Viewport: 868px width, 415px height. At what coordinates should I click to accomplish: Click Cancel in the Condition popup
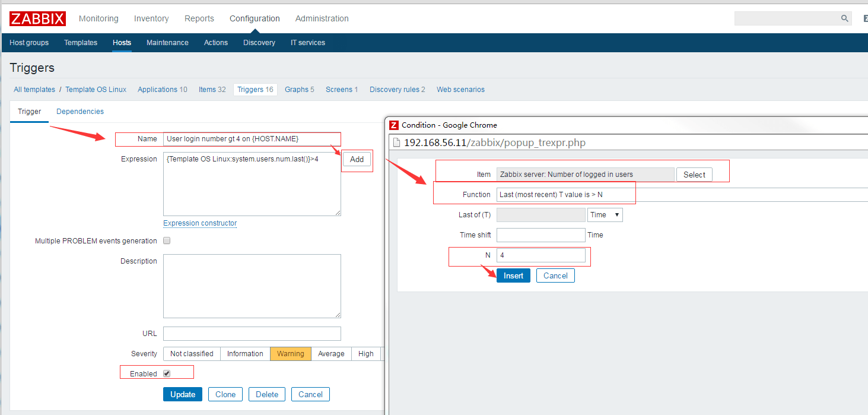(555, 275)
